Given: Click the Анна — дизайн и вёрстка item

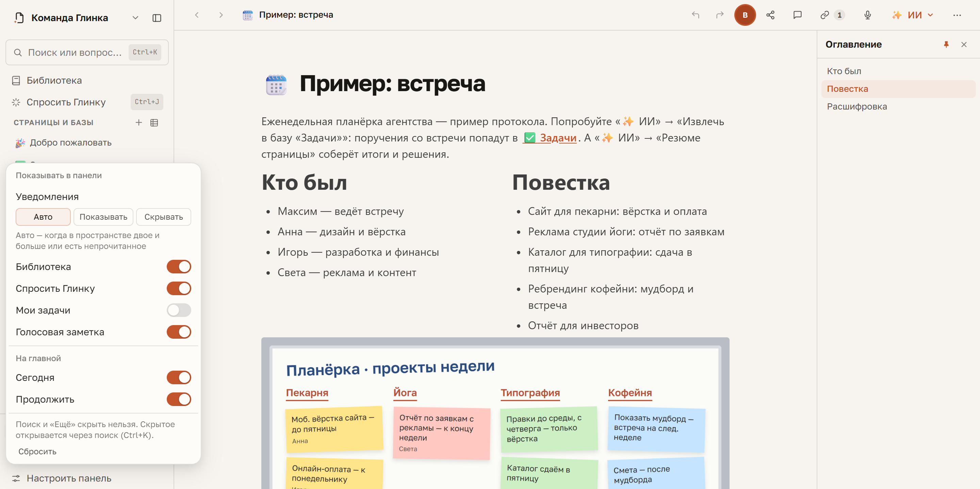Looking at the screenshot, I should point(341,232).
